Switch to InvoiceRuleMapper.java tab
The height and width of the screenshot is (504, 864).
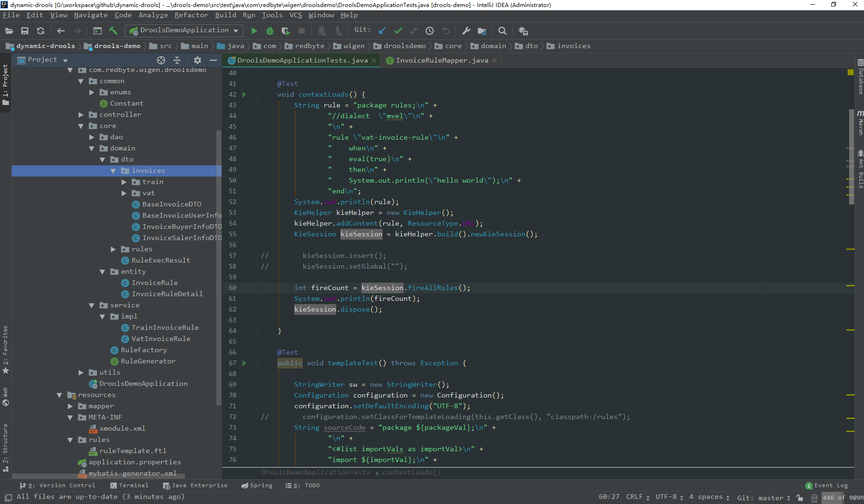[x=442, y=60]
